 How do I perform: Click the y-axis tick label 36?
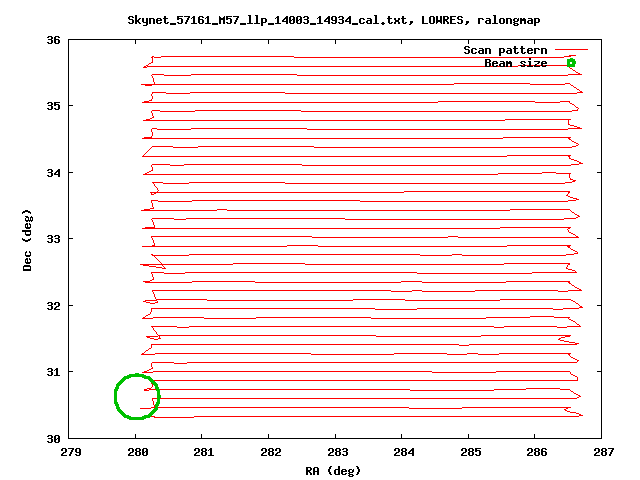(53, 40)
